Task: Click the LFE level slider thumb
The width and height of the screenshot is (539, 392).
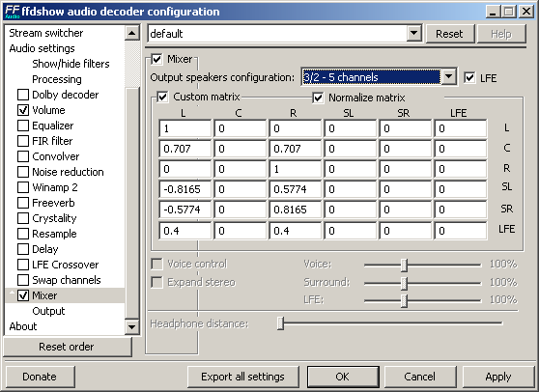Action: [x=404, y=301]
